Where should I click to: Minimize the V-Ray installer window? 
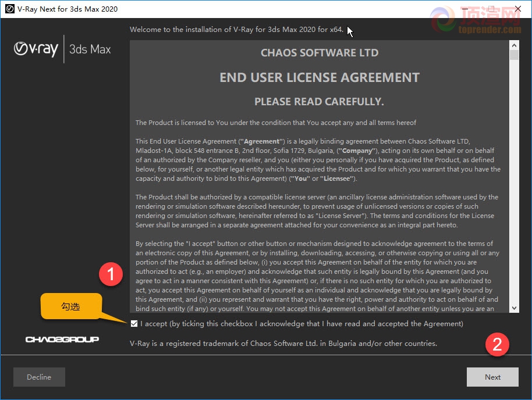(x=465, y=9)
